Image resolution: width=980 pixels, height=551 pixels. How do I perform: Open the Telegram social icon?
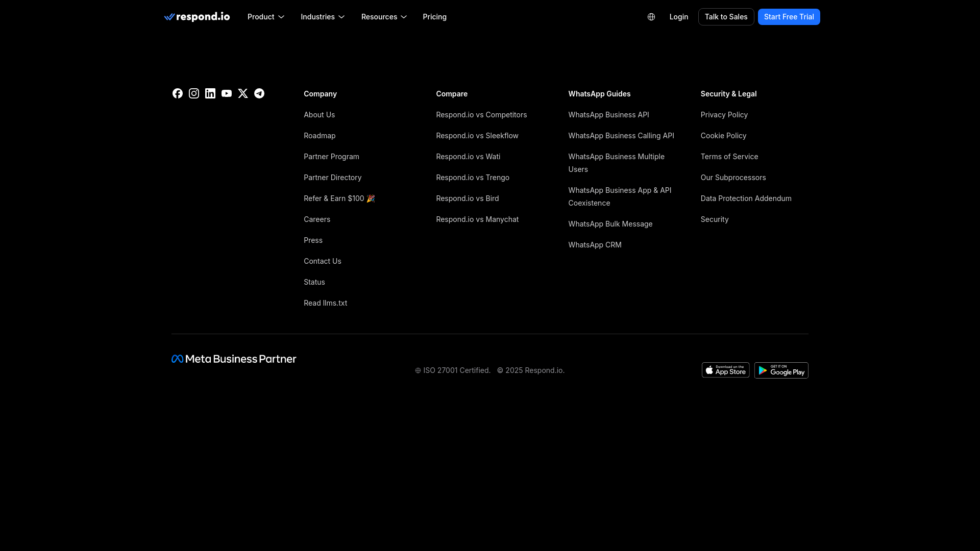(x=259, y=93)
